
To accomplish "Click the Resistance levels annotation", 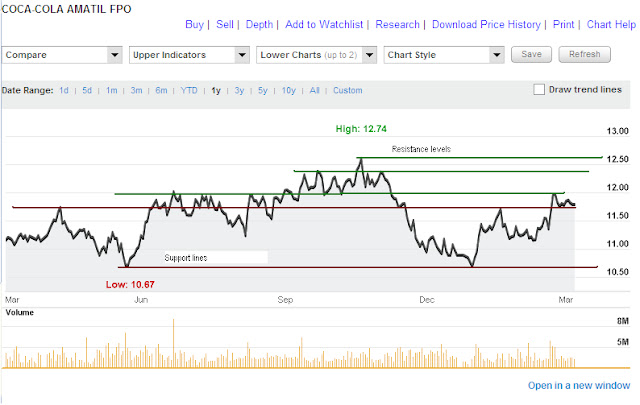I will [421, 149].
